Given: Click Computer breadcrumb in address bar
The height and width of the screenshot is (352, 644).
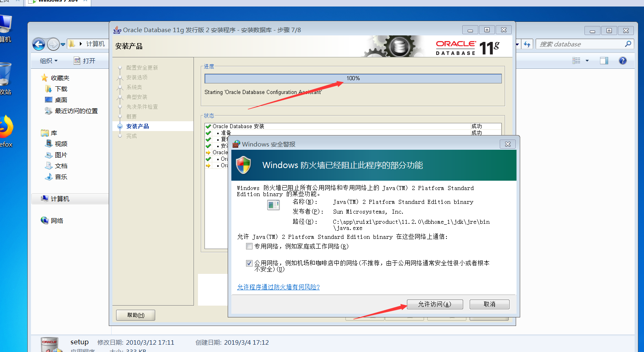Looking at the screenshot, I should point(95,44).
